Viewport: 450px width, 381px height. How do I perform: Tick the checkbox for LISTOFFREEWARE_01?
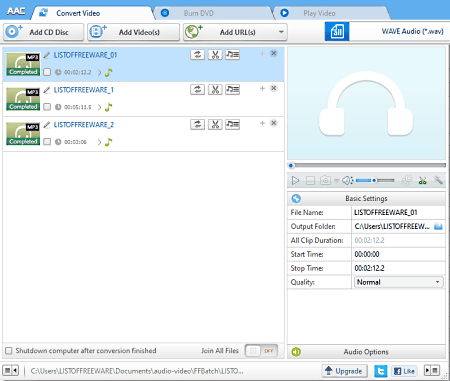click(47, 72)
